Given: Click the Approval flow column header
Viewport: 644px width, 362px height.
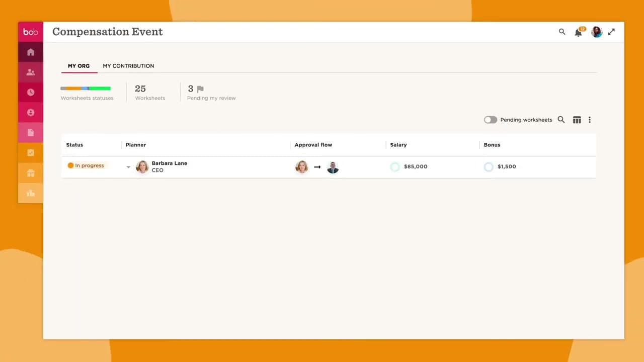Looking at the screenshot, I should [313, 145].
